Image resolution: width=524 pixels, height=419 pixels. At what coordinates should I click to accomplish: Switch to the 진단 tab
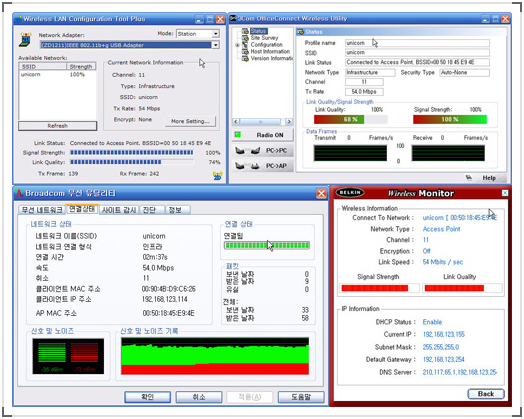point(149,210)
